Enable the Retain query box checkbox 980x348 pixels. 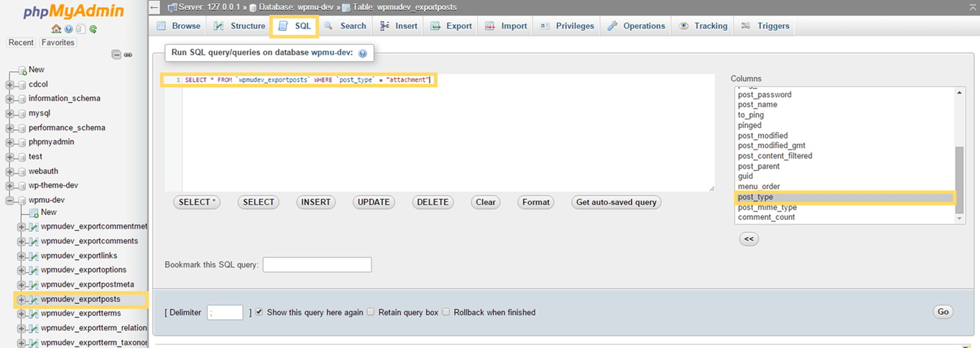pos(371,312)
